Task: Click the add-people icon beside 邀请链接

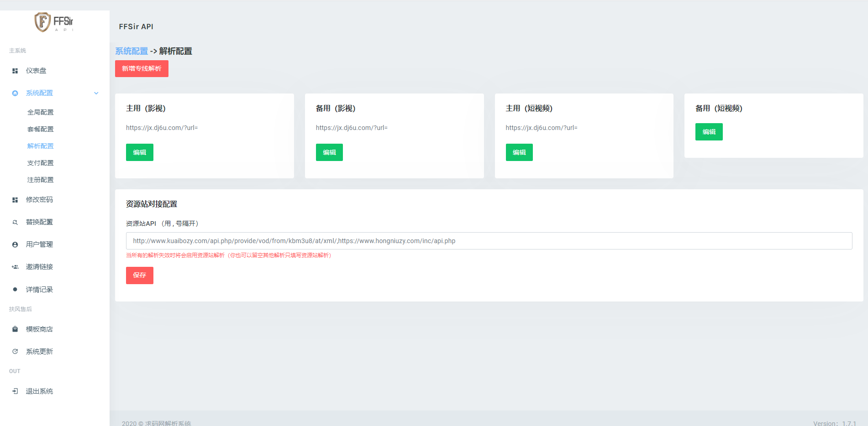Action: click(15, 267)
